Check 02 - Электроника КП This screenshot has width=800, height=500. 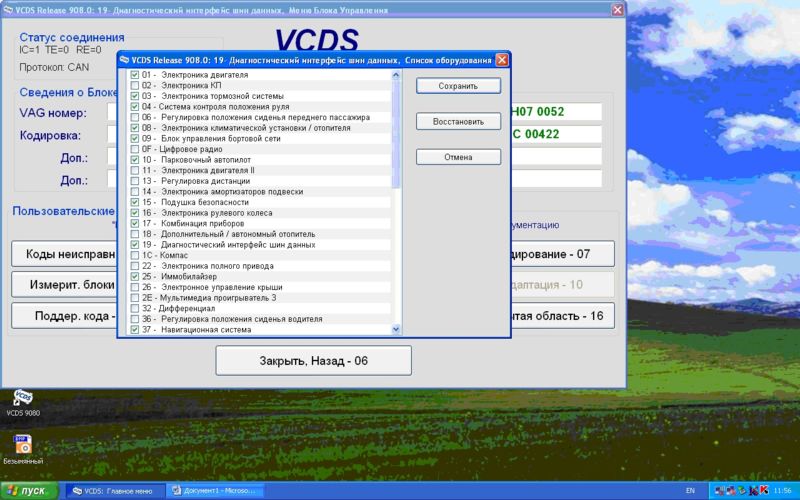(135, 86)
